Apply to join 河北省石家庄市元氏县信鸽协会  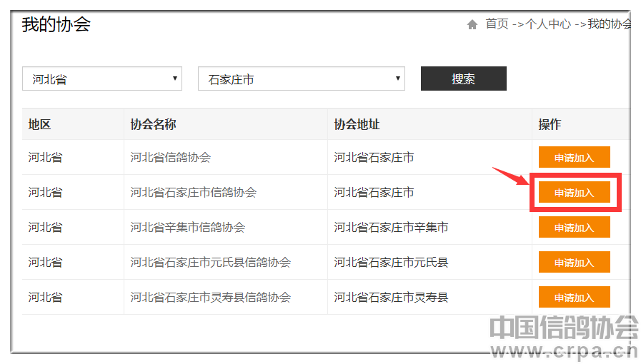click(575, 263)
